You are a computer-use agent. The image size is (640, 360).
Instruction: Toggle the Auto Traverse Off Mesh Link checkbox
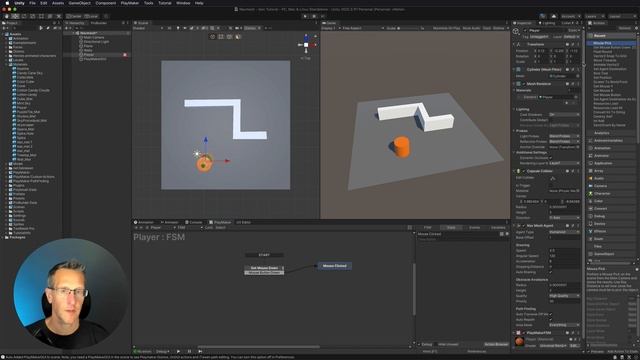pos(551,314)
